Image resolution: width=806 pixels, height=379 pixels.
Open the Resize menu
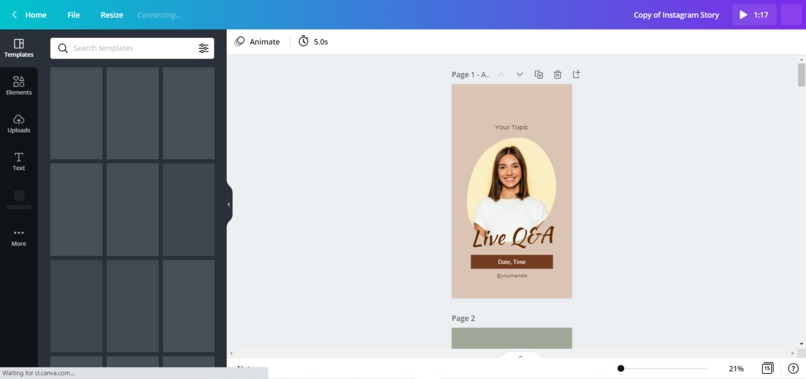(112, 15)
